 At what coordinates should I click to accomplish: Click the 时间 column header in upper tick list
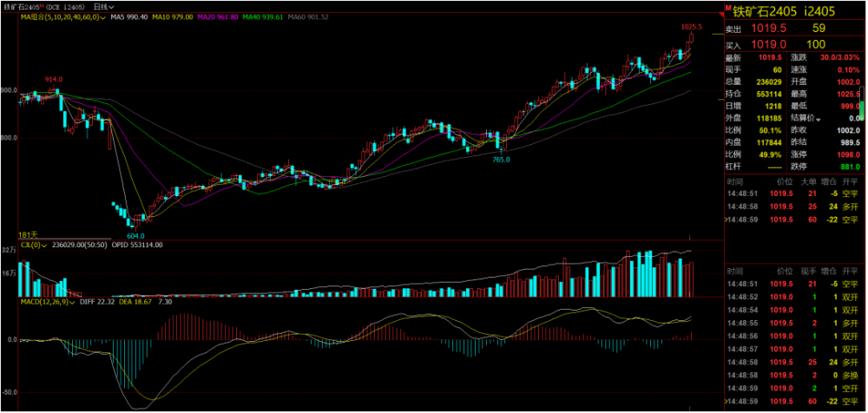tap(735, 180)
